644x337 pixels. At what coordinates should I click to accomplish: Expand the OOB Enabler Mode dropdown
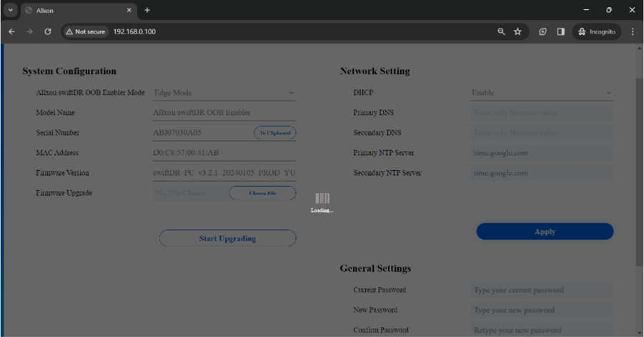tap(224, 93)
